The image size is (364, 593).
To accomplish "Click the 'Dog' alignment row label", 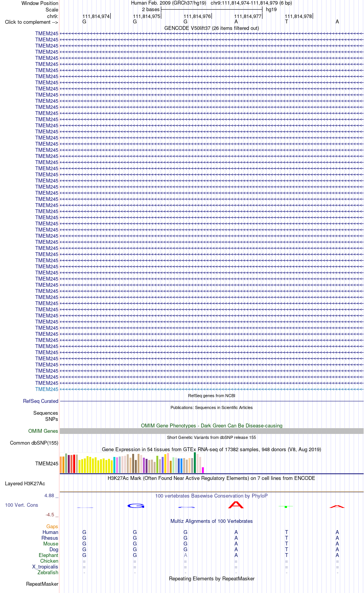I will [54, 550].
